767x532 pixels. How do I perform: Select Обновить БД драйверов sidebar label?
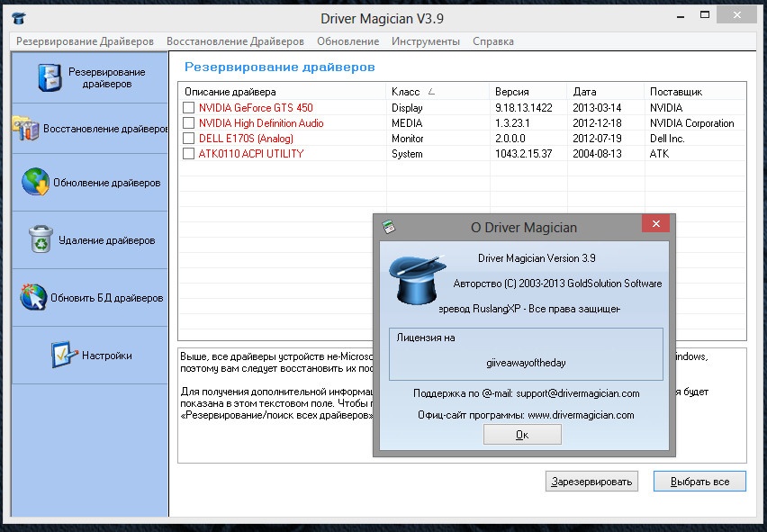[106, 298]
